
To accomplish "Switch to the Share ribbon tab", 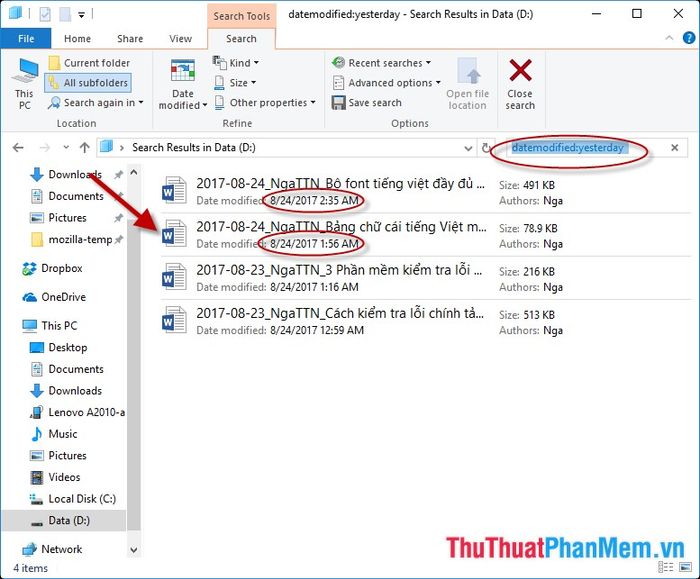I will (130, 39).
